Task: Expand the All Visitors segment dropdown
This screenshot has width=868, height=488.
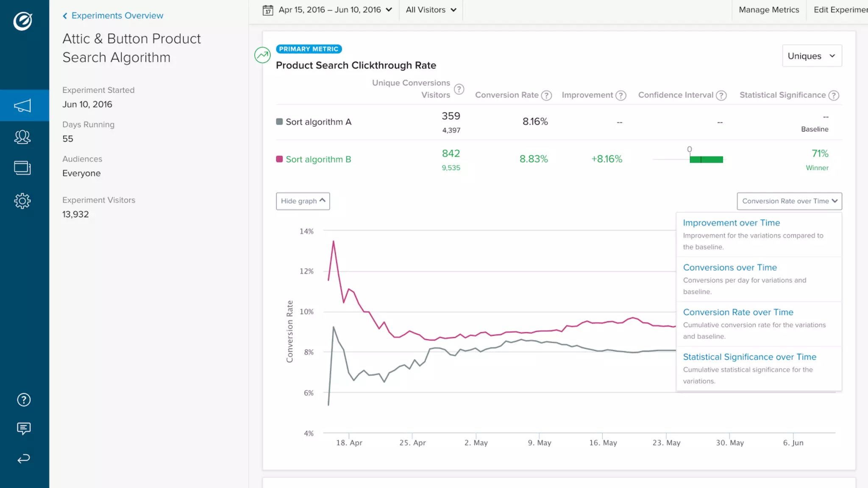Action: (x=431, y=10)
